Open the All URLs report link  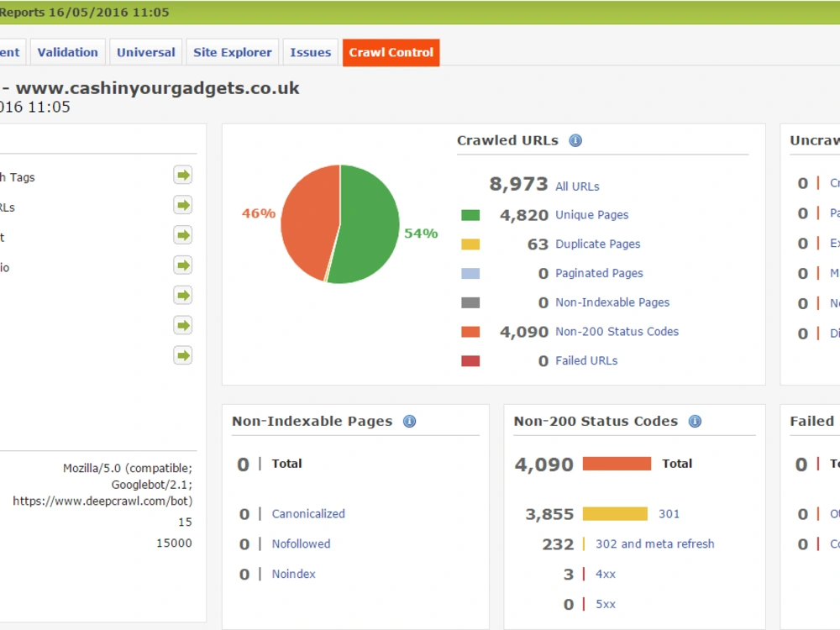tap(577, 186)
